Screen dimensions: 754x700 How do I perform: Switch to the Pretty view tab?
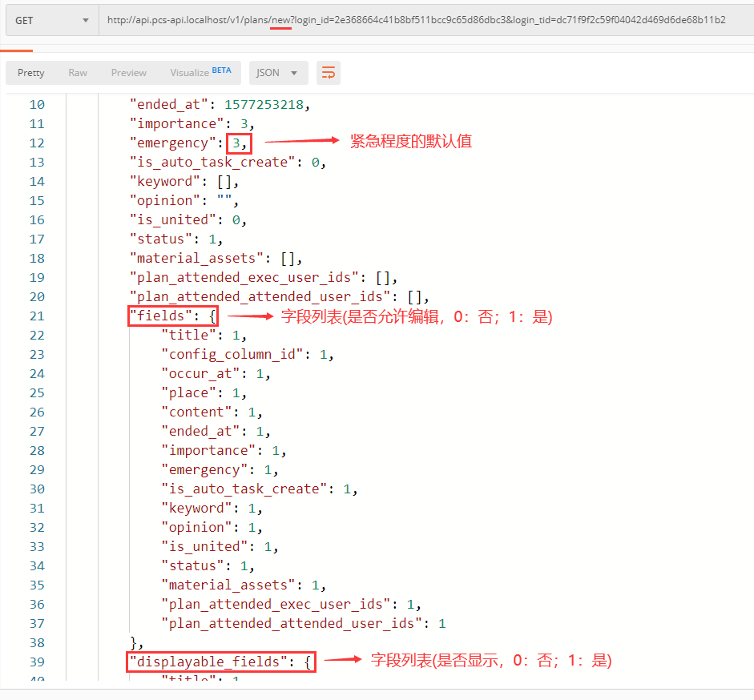point(31,73)
